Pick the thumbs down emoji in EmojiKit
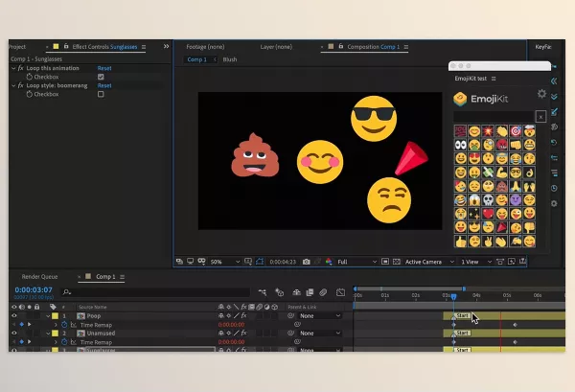Viewport: 575px width, 392px height. (529, 227)
